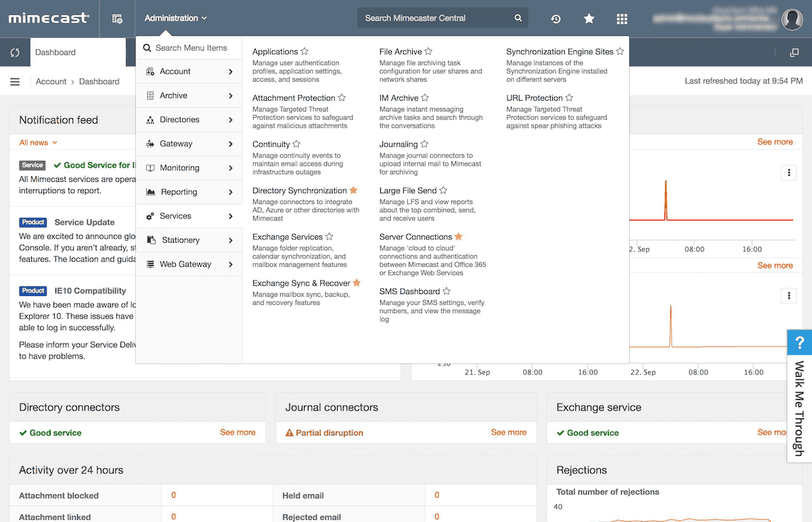812x522 pixels.
Task: Open the SMS Dashboard link
Action: [x=410, y=291]
